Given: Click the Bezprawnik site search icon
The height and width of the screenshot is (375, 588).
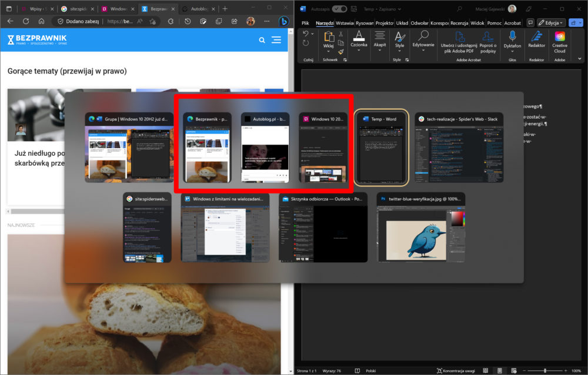Looking at the screenshot, I should (x=262, y=40).
